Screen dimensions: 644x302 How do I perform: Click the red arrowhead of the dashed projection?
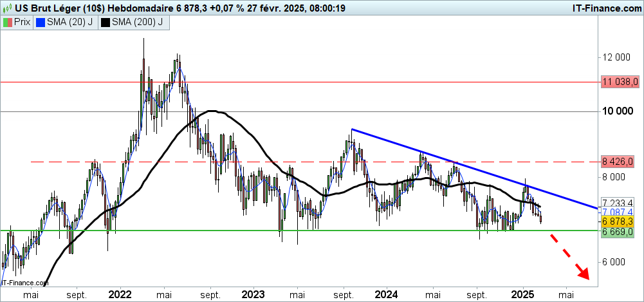point(584,273)
